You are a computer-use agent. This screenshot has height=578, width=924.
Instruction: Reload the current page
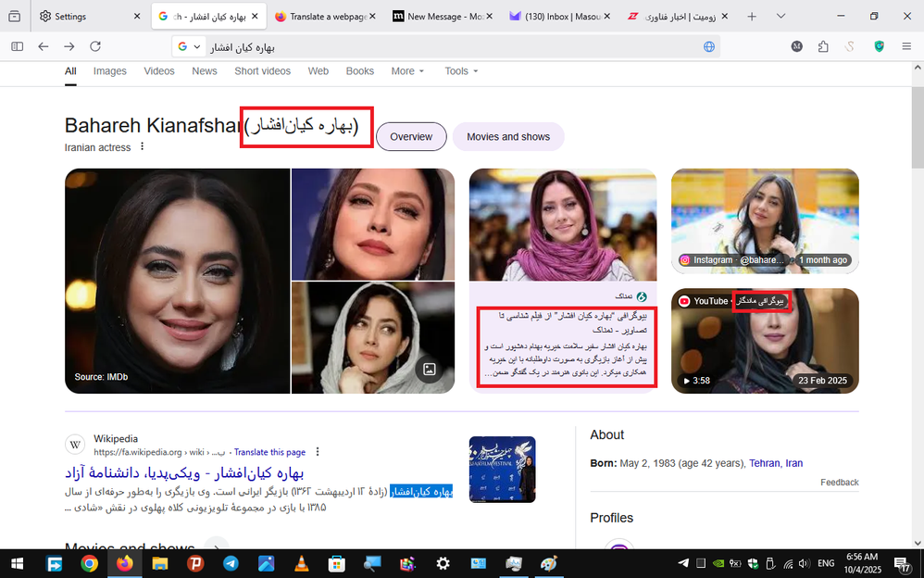click(96, 46)
